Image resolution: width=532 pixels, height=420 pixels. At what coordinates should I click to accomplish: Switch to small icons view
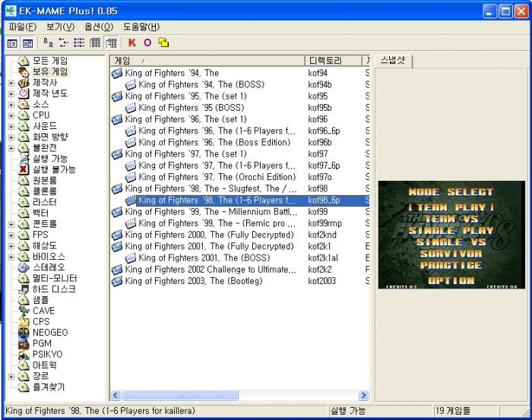point(64,43)
